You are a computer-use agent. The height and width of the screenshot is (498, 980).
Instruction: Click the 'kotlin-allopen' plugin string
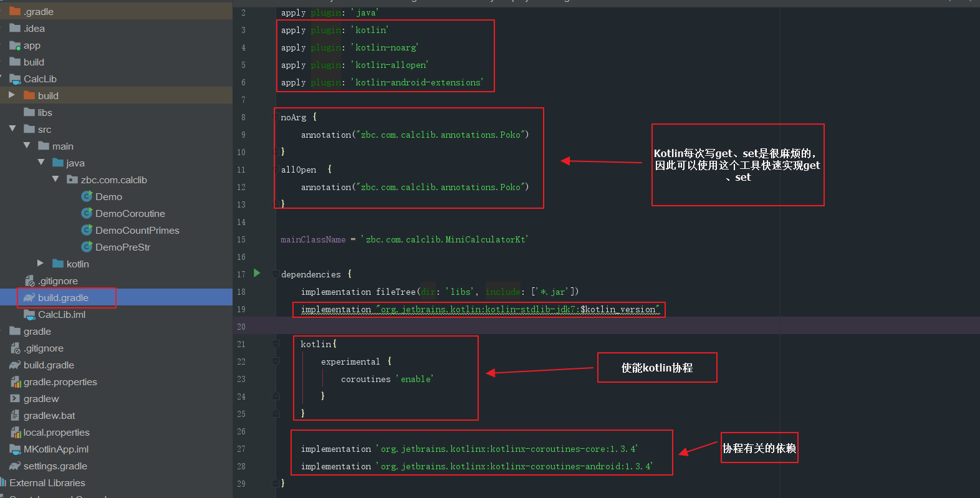390,65
